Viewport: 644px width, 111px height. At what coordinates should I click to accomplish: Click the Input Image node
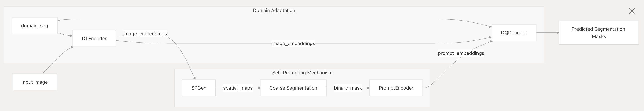35,82
